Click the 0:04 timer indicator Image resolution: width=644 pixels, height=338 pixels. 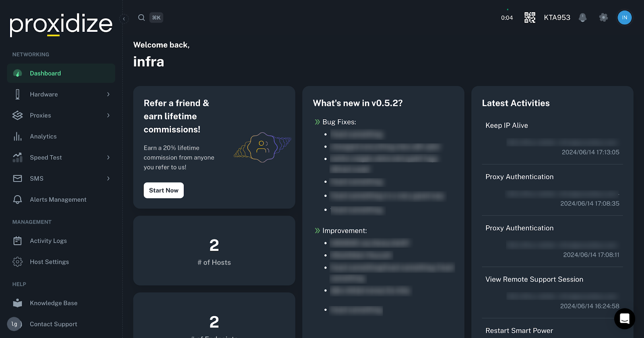point(507,18)
